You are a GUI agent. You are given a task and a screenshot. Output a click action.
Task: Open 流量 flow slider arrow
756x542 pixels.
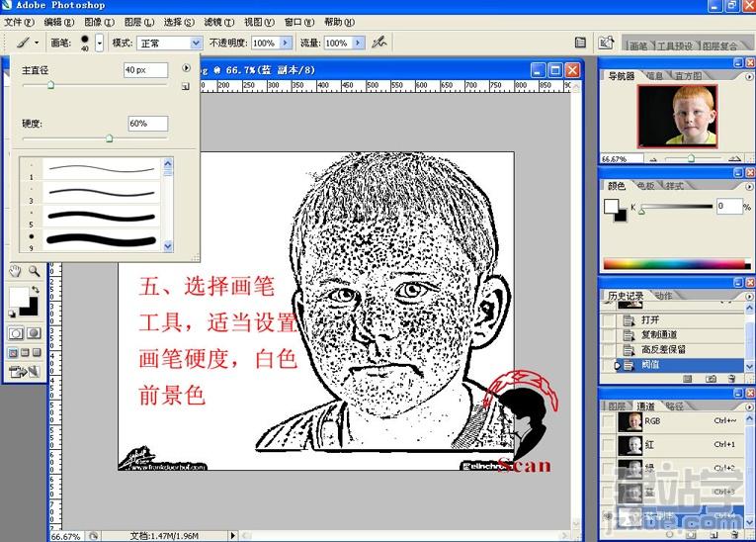[x=358, y=43]
